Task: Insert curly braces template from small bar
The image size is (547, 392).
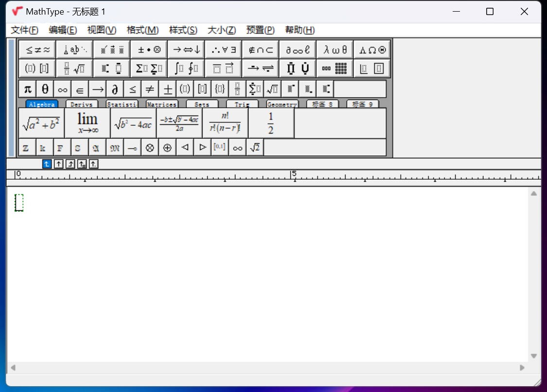Action: click(220, 89)
